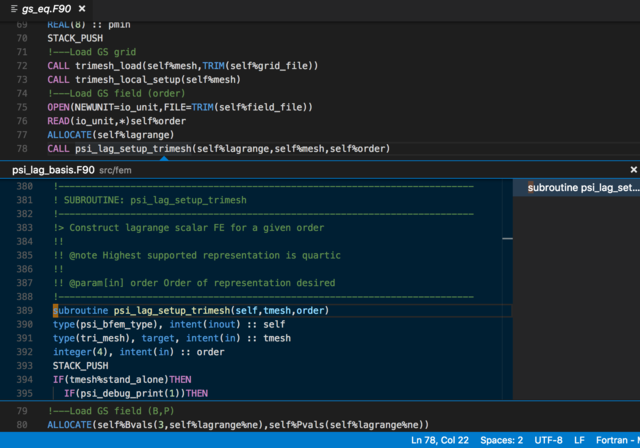Click 'STACK_PUSH' on line 393
The image size is (640, 448).
click(80, 366)
